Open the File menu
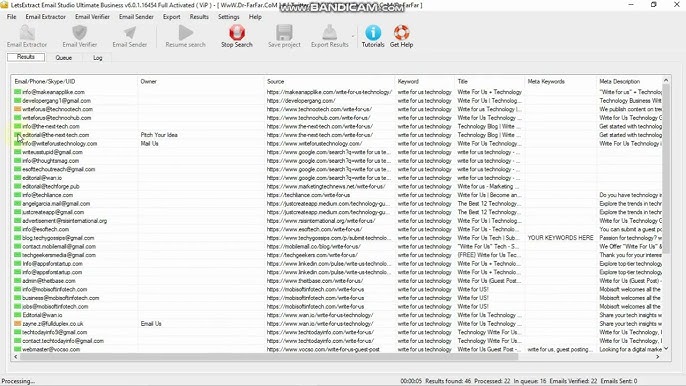Screen dimensions: 686x386 click(x=11, y=17)
